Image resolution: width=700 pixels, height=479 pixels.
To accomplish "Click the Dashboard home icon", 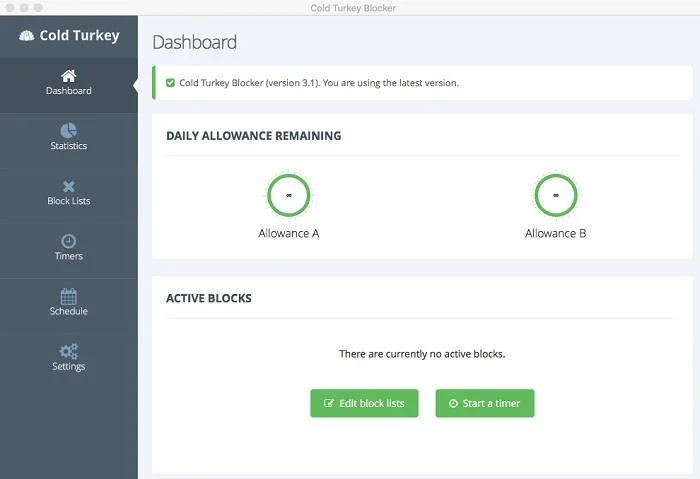I will (68, 76).
